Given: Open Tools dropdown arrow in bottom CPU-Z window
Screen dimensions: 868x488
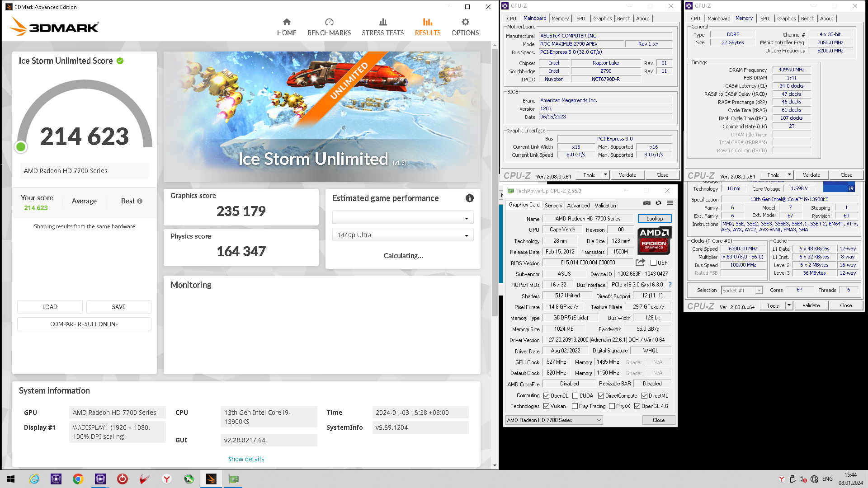Looking at the screenshot, I should pyautogui.click(x=789, y=306).
